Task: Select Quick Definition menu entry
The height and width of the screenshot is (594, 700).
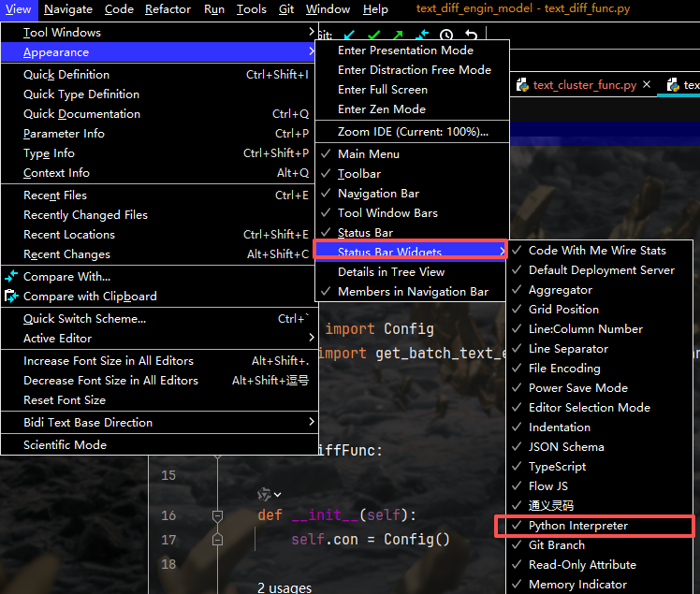Action: (158, 75)
